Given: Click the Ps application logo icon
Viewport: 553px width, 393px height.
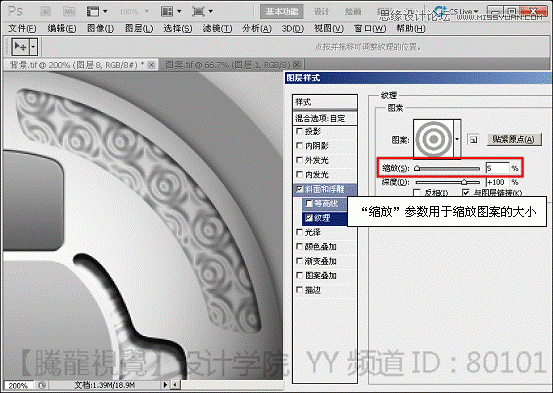Looking at the screenshot, I should pos(15,11).
